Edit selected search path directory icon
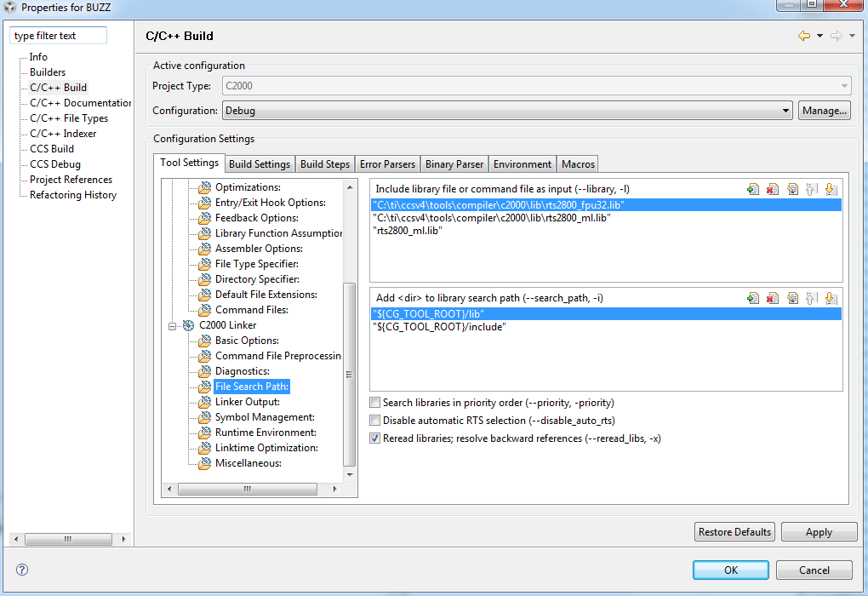This screenshot has height=596, width=868. pos(793,299)
